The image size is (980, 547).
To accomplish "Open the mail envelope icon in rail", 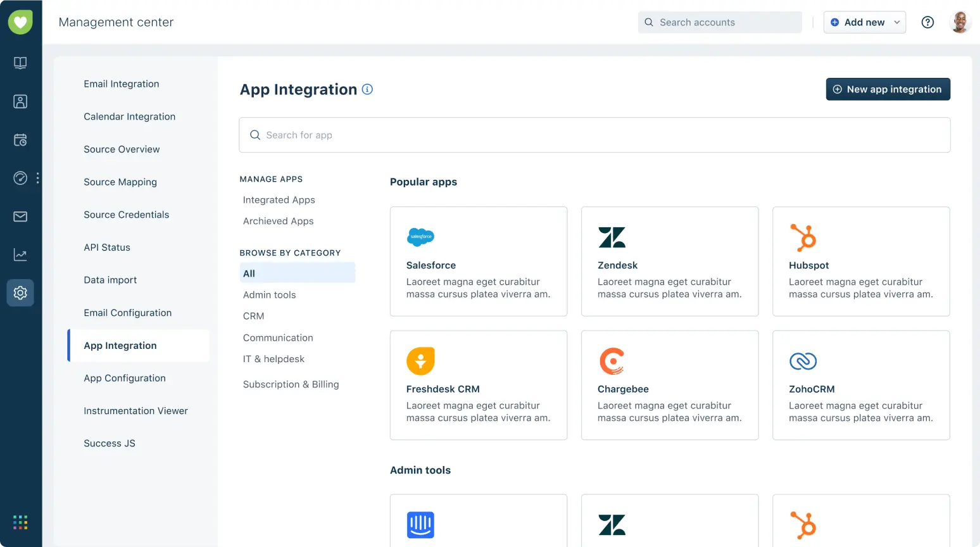I will tap(20, 217).
